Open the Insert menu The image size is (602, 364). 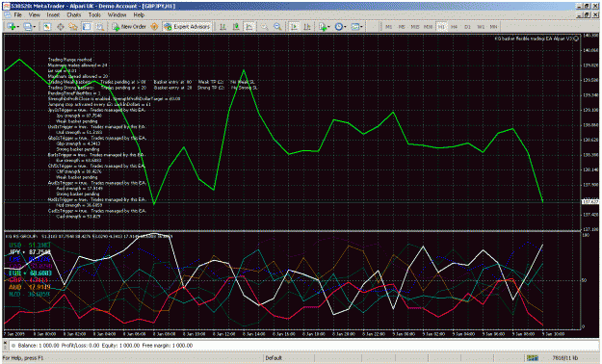click(53, 14)
